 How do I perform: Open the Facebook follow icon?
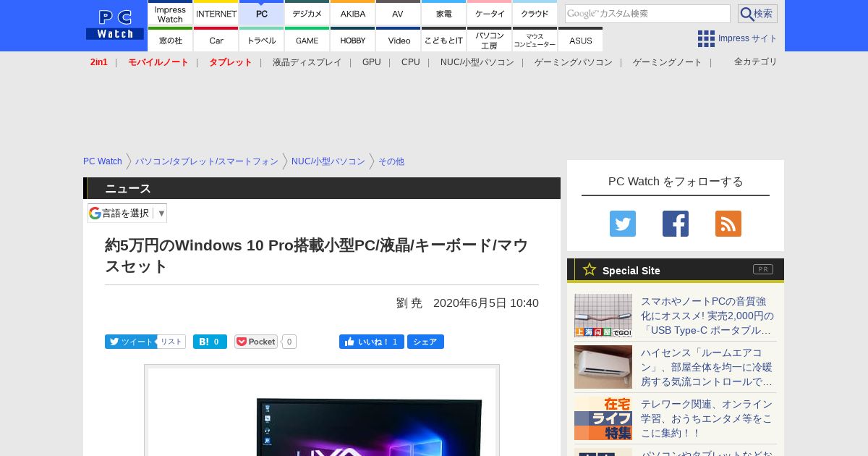coord(676,224)
